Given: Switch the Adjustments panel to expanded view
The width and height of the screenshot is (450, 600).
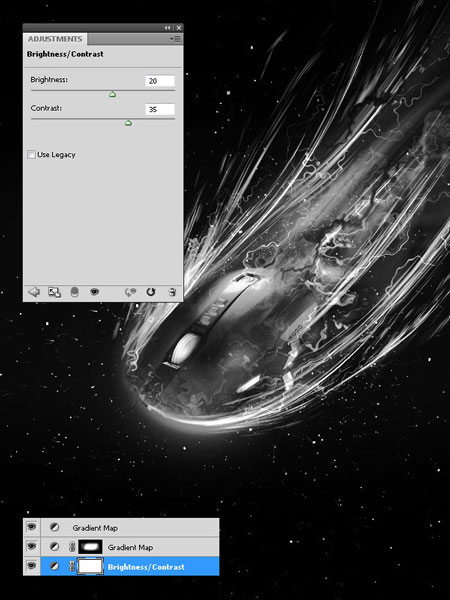Looking at the screenshot, I should pos(54,292).
